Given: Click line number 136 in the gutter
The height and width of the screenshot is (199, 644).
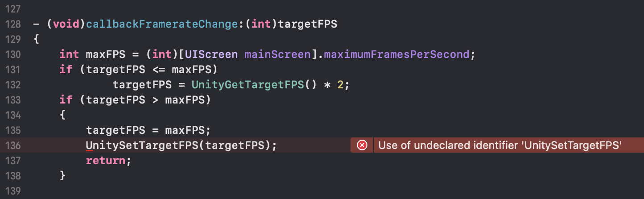Looking at the screenshot, I should (13, 145).
